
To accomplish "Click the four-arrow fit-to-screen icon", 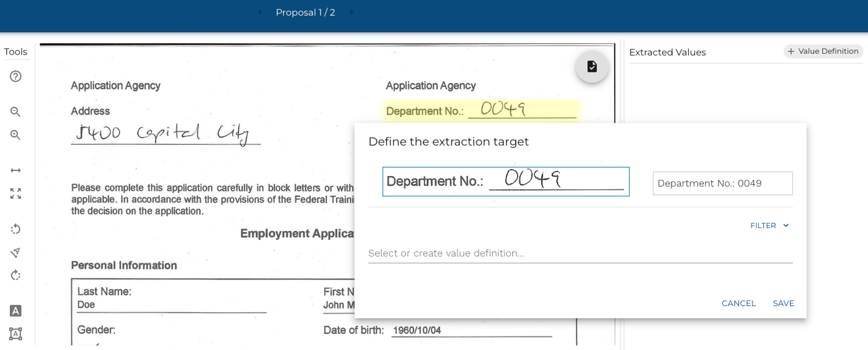I will [x=15, y=193].
